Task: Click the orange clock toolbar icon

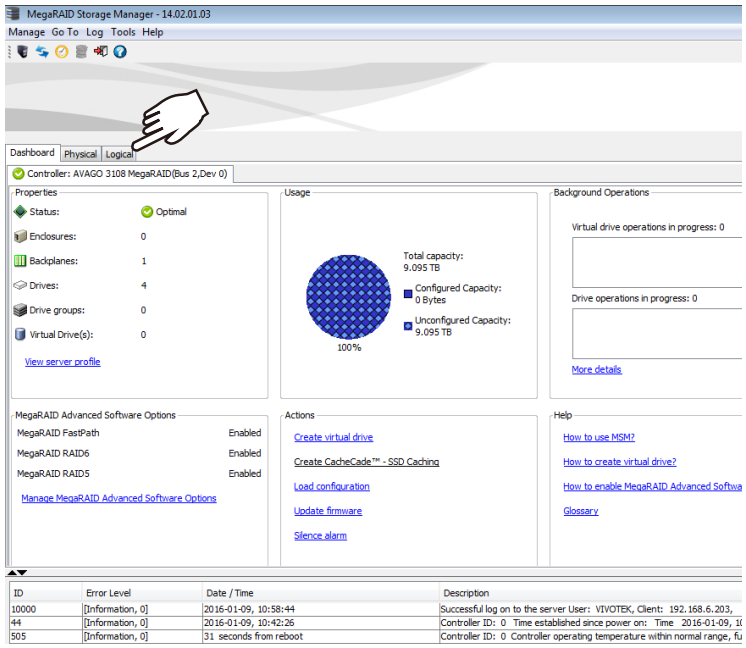Action: pos(62,51)
